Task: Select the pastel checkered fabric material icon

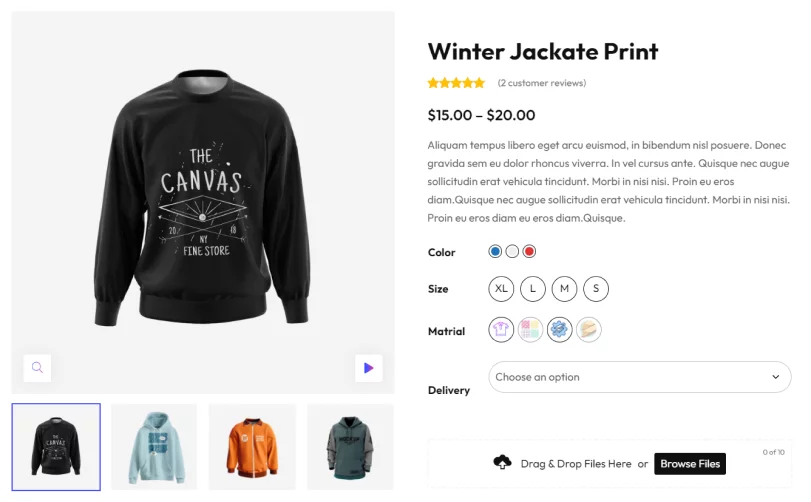Action: tap(531, 330)
